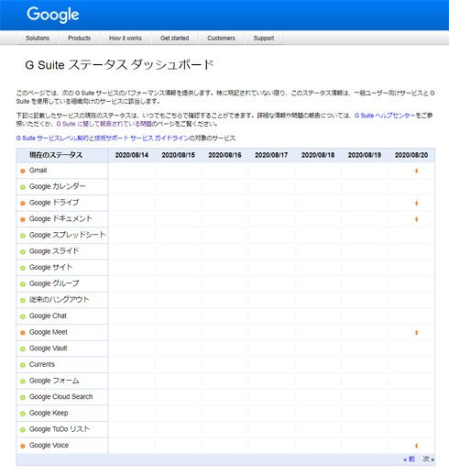Click the green status dot beside Google カレンダー

[23, 187]
